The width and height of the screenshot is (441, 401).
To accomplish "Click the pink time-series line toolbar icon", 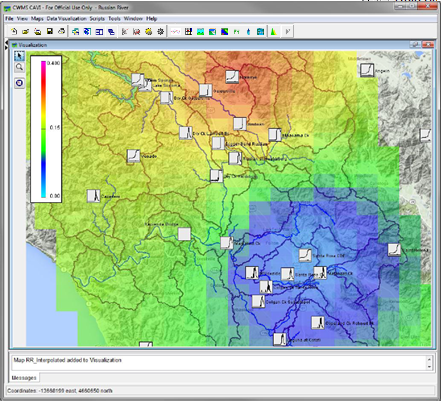I will click(176, 32).
